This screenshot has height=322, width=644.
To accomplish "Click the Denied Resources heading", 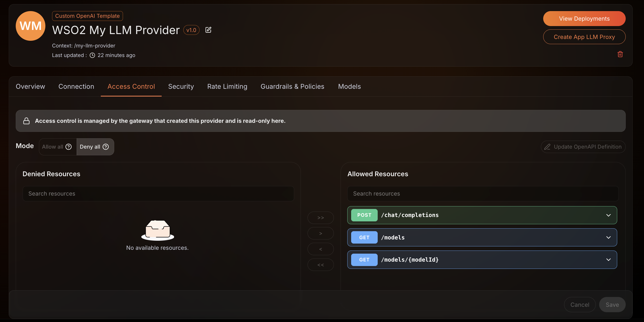I will click(x=52, y=174).
